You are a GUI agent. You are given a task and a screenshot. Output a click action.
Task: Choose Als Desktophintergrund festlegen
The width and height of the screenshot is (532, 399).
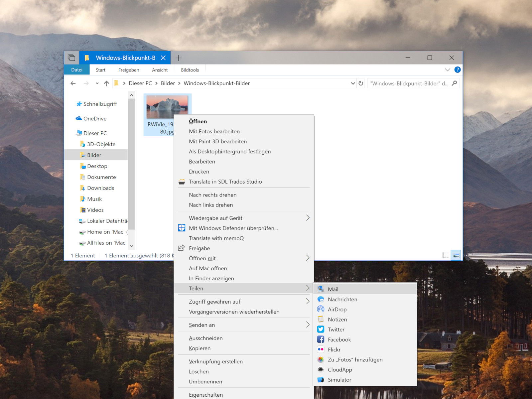[x=244, y=151]
